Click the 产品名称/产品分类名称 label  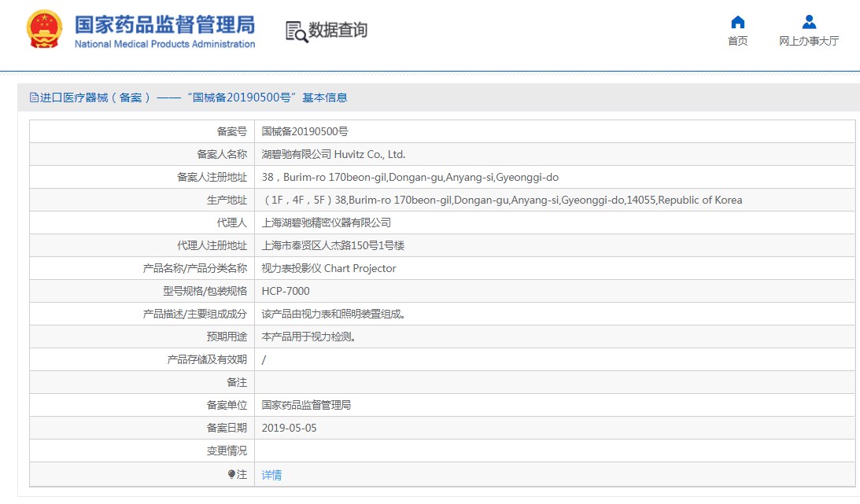(x=194, y=268)
